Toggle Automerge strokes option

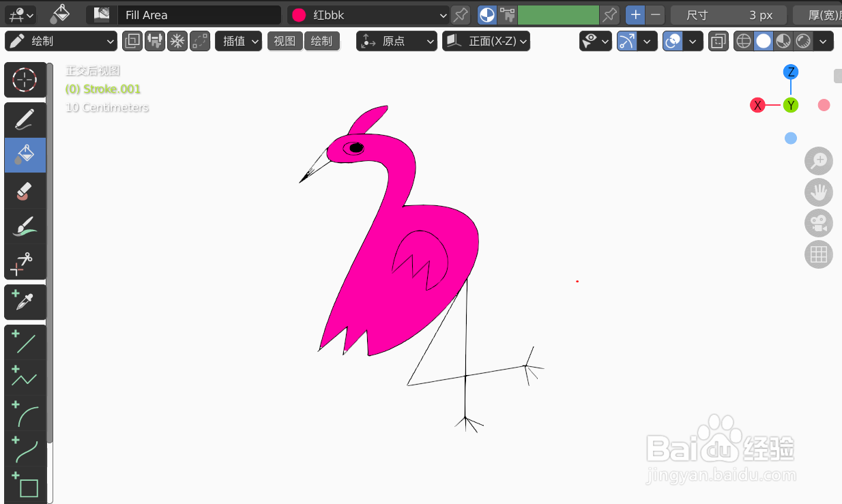pyautogui.click(x=200, y=41)
